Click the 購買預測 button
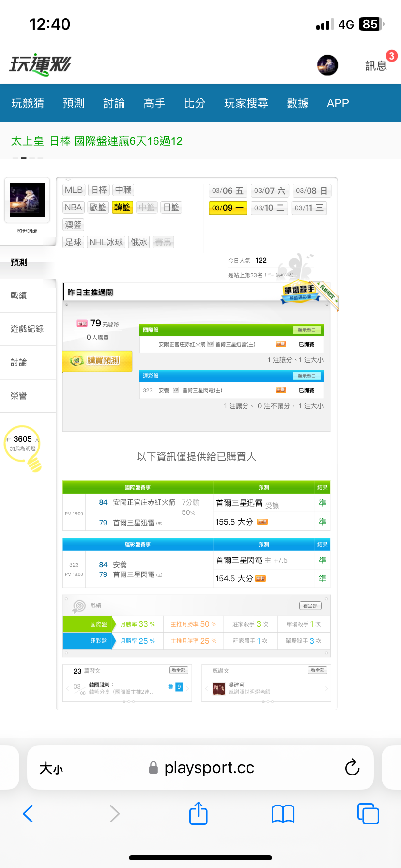 [97, 361]
